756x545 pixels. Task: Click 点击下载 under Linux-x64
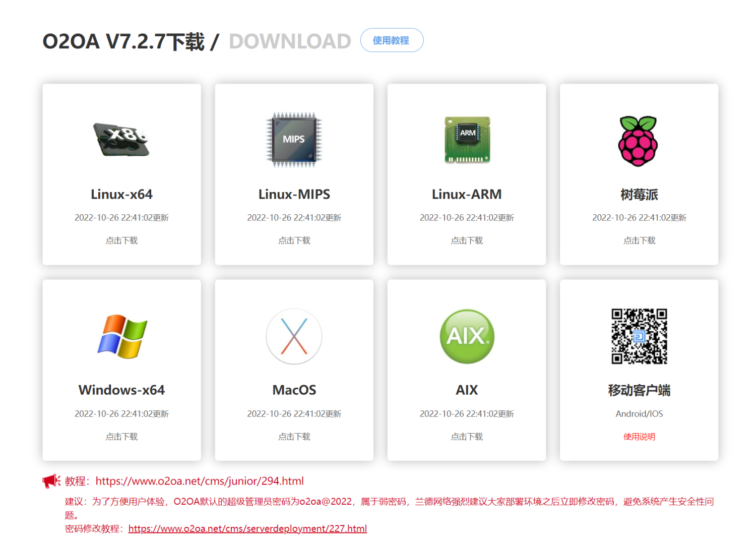tap(121, 240)
